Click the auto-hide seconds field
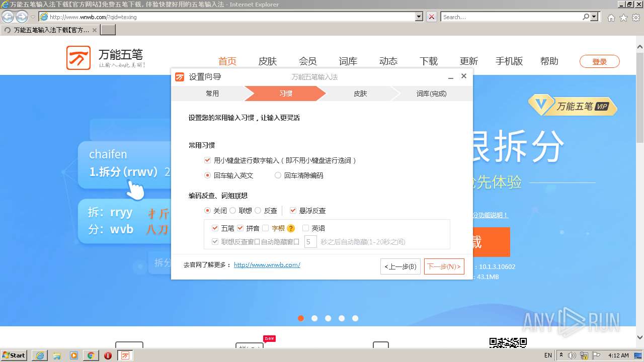 click(x=310, y=242)
